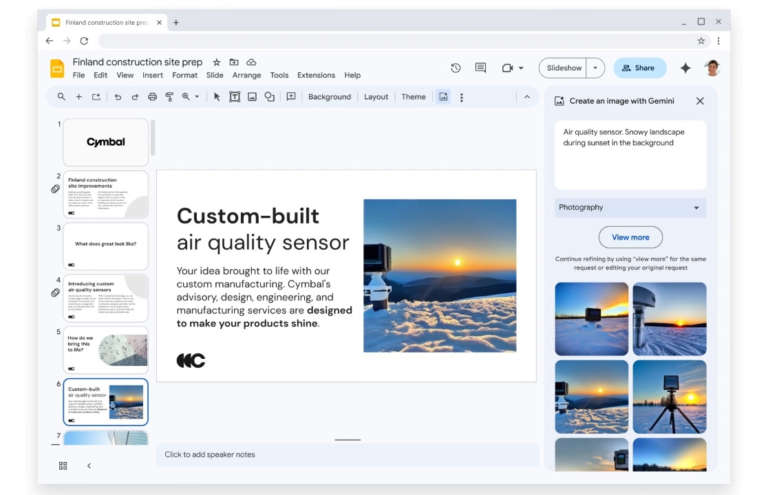Open the Format menu
Viewport: 768px width, 495px height.
[185, 75]
